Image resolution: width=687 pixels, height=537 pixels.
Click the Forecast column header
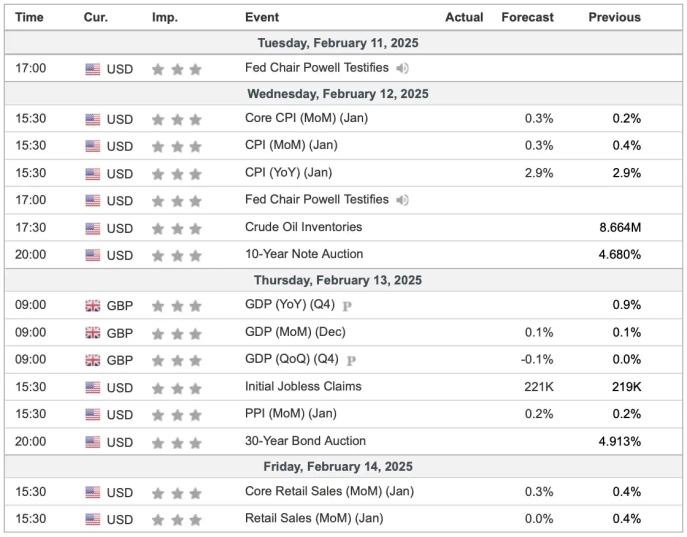coord(527,17)
